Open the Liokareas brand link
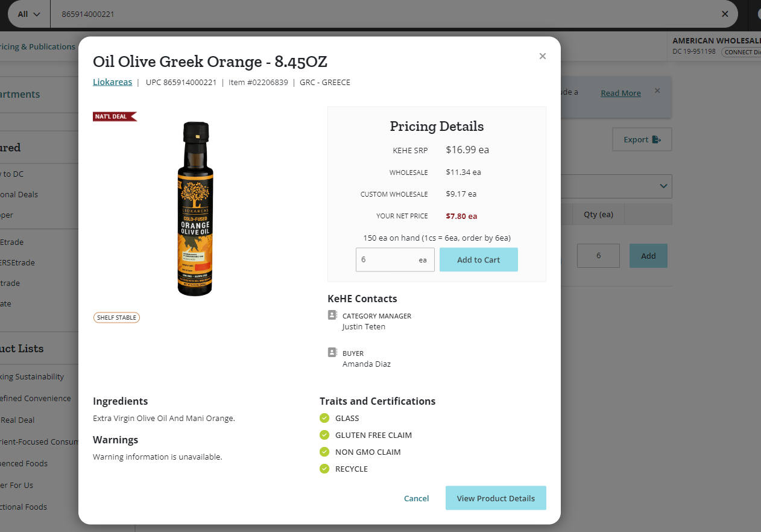This screenshot has width=761, height=532. pos(112,82)
